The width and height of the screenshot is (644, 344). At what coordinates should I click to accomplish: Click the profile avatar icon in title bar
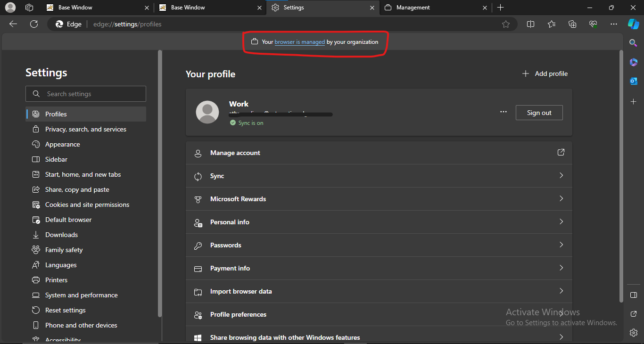[10, 8]
